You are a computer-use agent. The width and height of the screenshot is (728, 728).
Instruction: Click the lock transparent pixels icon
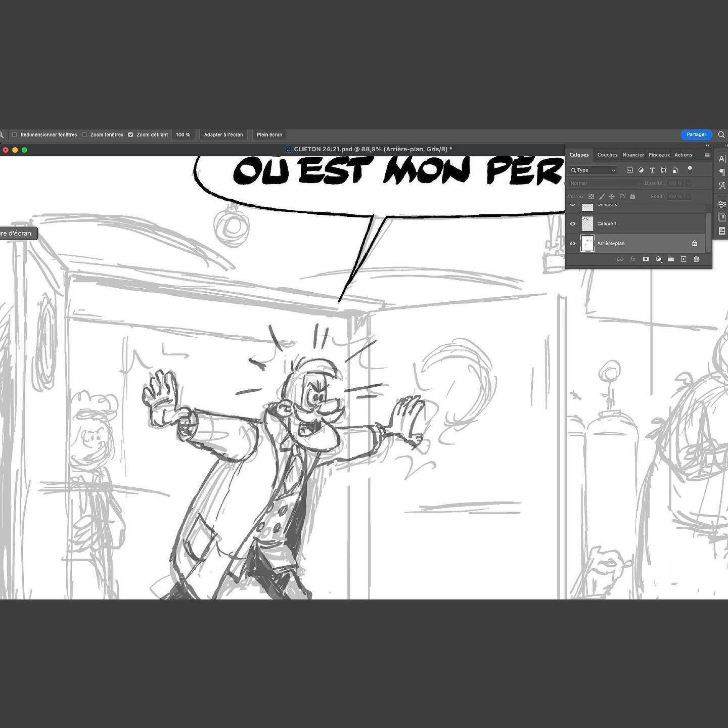pos(591,196)
